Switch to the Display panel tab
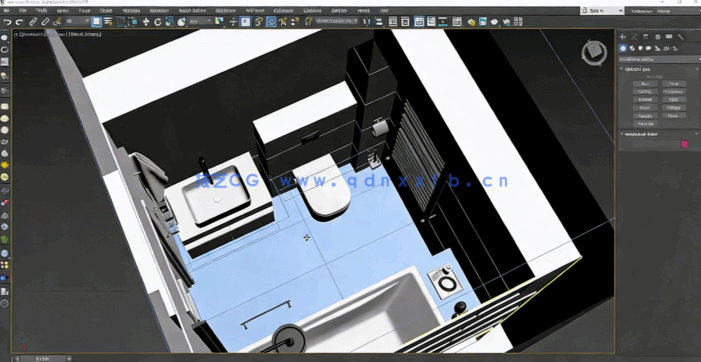The width and height of the screenshot is (701, 362). (x=669, y=37)
